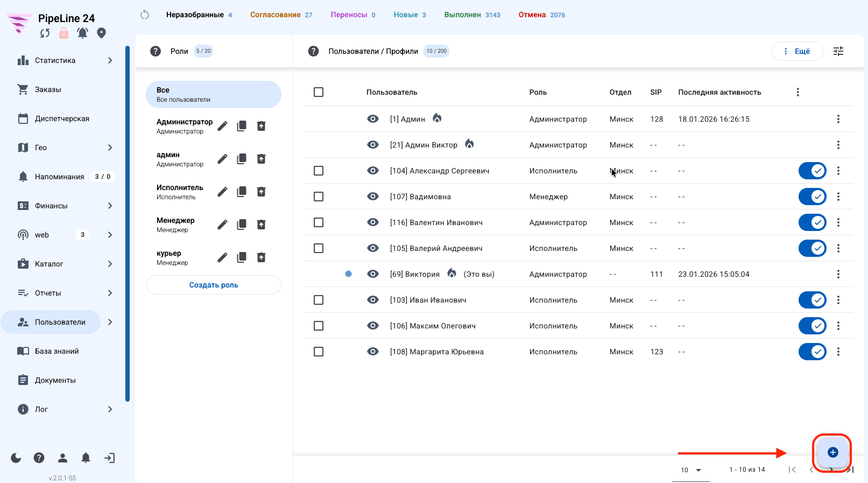Open the map pin icon under PipeLine 24
Viewport: 868px width, 483px height.
click(x=101, y=33)
